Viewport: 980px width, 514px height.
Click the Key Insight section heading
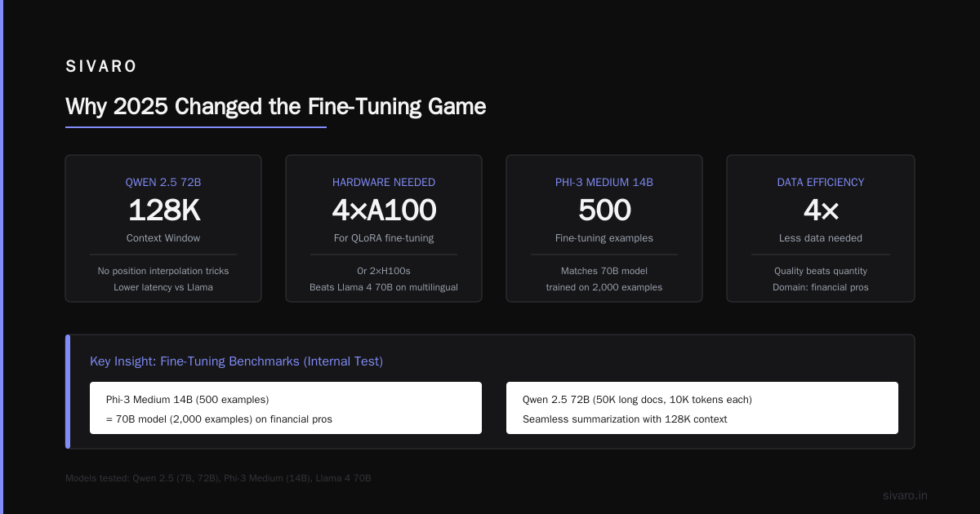236,361
